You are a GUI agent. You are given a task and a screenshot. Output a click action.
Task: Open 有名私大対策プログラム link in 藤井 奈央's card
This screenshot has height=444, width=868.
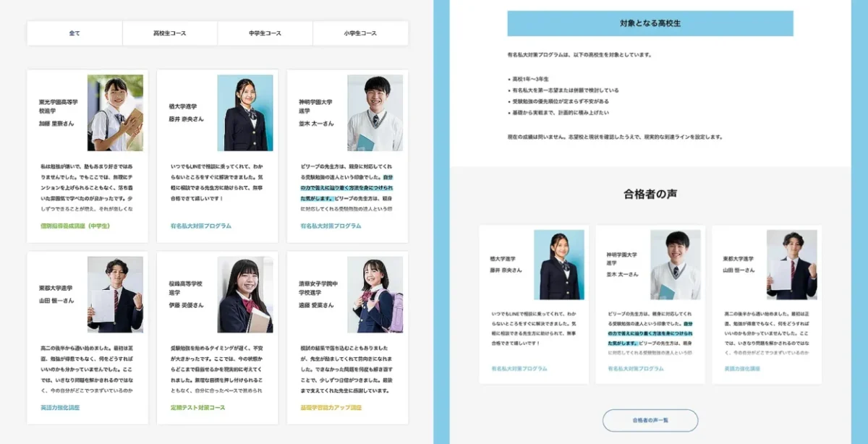[201, 225]
